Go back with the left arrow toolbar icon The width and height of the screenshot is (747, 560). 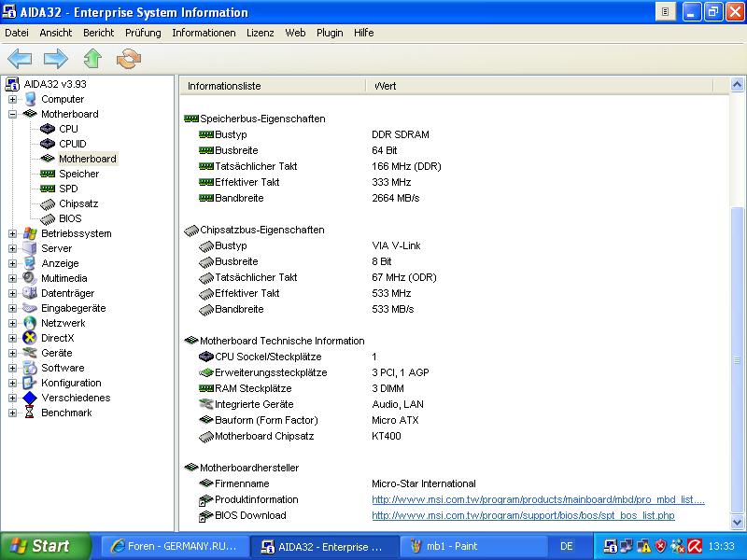20,59
